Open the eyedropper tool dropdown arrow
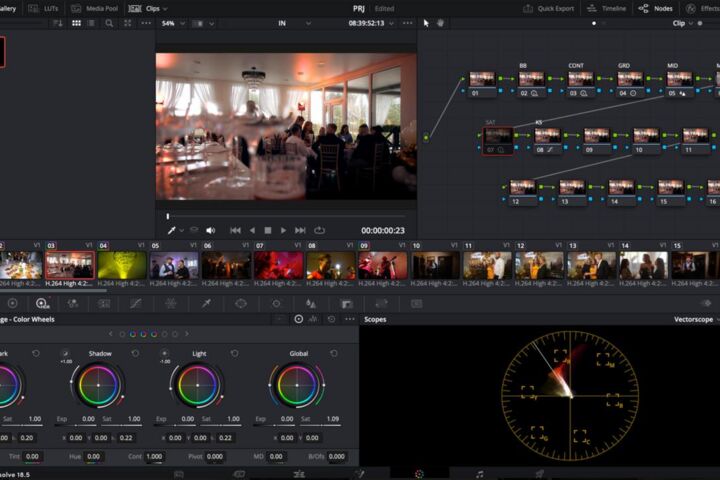The image size is (720, 480). (x=182, y=231)
